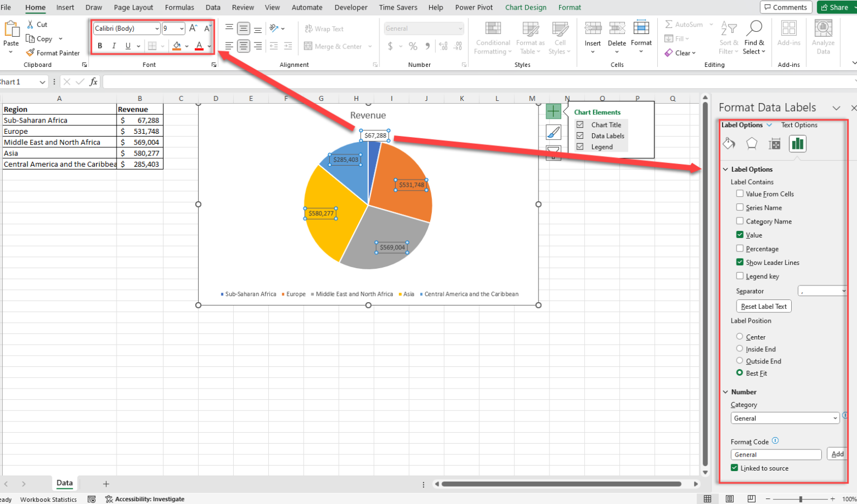Viewport: 857px width, 504px height.
Task: Click the Add button next to Format Code
Action: [x=837, y=454]
